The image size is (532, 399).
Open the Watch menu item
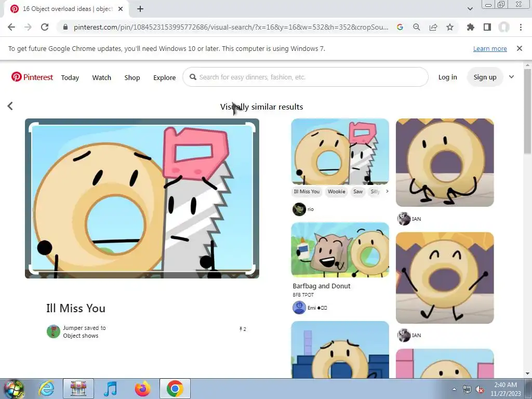click(x=101, y=77)
